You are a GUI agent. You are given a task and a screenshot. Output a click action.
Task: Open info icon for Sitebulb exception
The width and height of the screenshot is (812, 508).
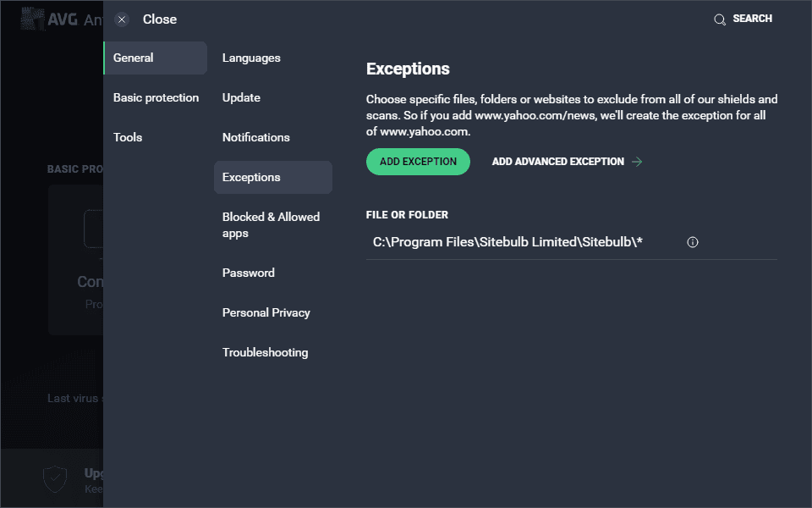point(693,242)
